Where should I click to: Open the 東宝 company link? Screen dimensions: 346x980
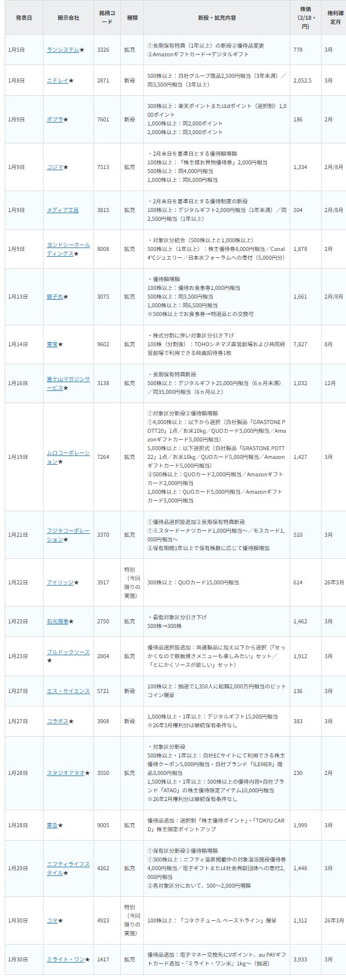(52, 344)
